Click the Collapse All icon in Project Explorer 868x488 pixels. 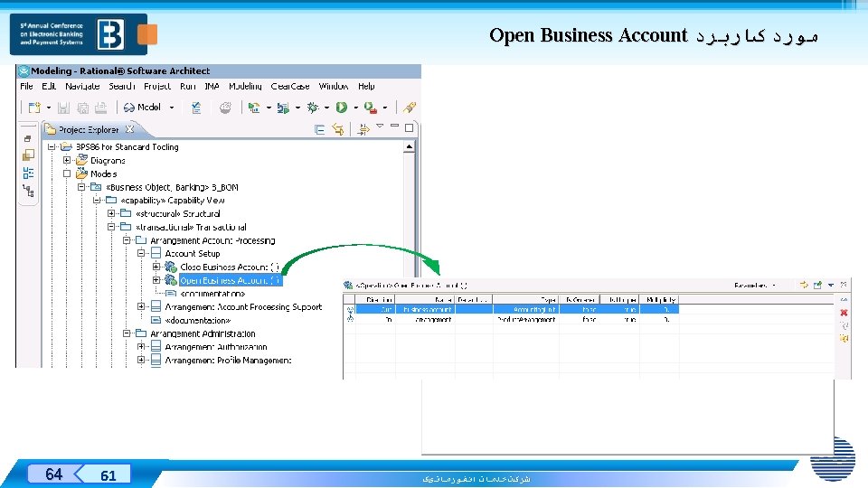(x=319, y=129)
